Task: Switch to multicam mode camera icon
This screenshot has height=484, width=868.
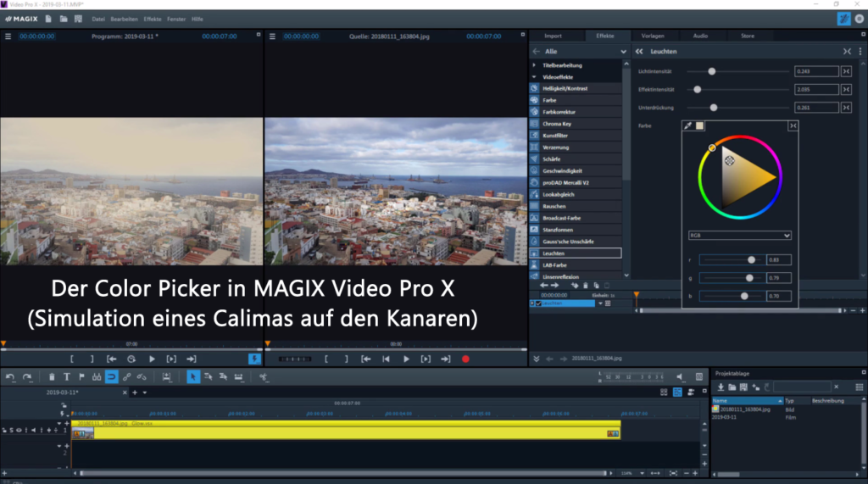Action: pyautogui.click(x=691, y=392)
